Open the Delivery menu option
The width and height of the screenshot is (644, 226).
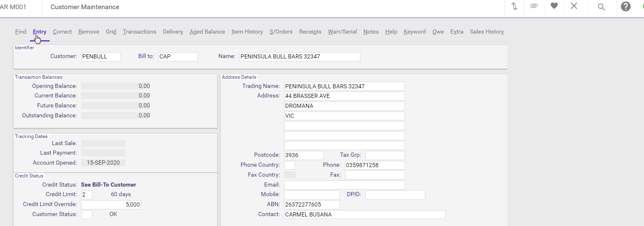(173, 32)
